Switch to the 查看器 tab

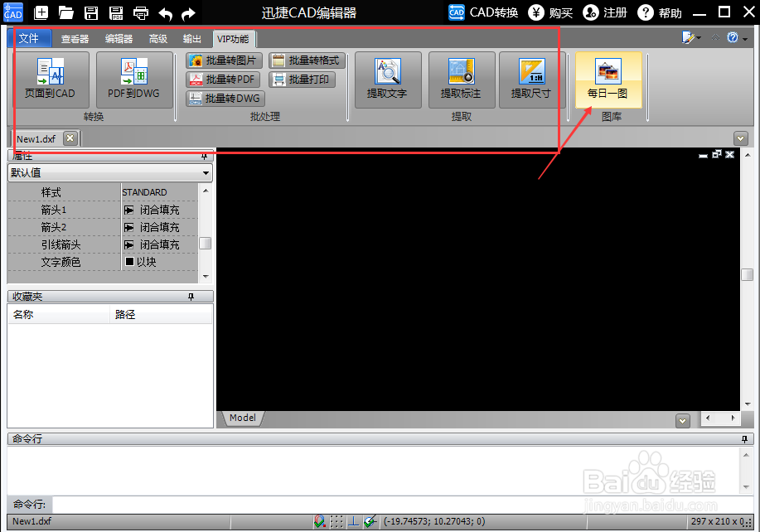[75, 39]
